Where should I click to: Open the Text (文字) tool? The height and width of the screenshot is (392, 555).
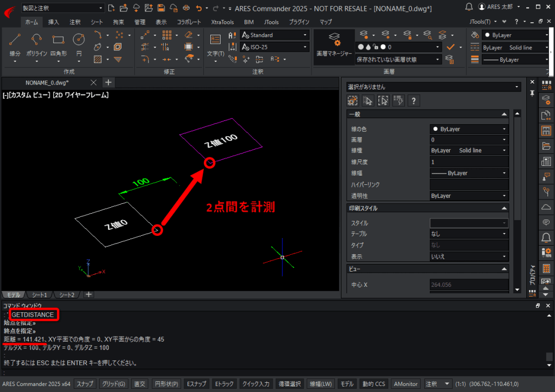tap(215, 44)
